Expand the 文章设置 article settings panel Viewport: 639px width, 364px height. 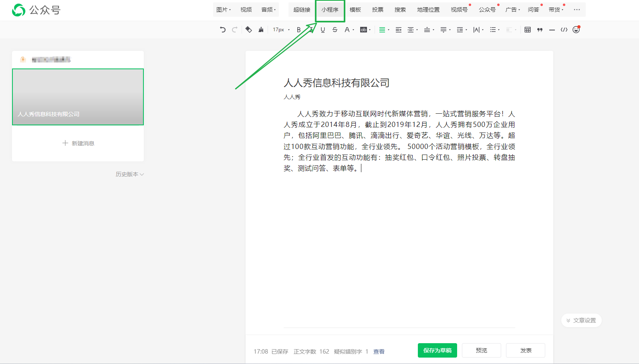[x=581, y=320]
